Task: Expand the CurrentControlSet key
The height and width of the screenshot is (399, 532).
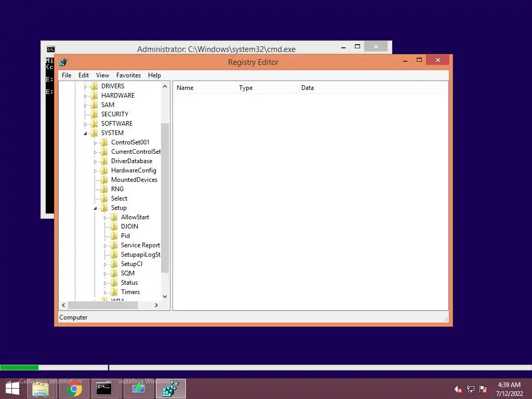Action: coord(96,152)
